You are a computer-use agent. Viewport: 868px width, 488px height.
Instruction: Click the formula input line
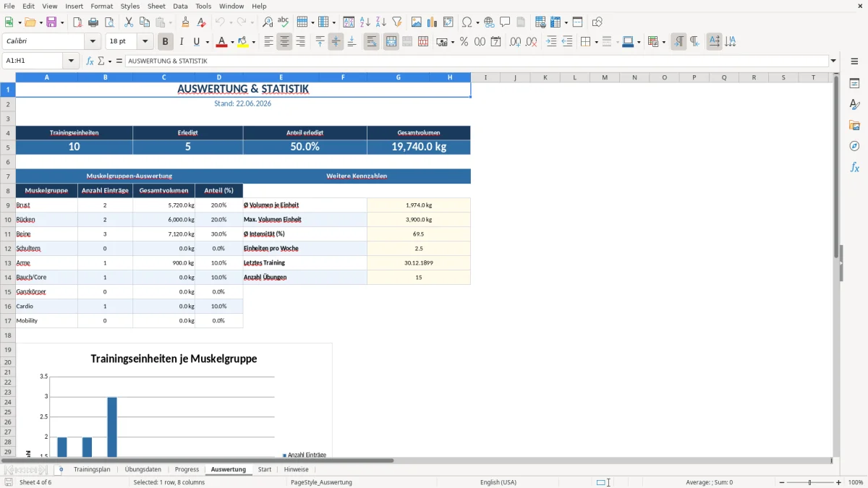tap(476, 61)
